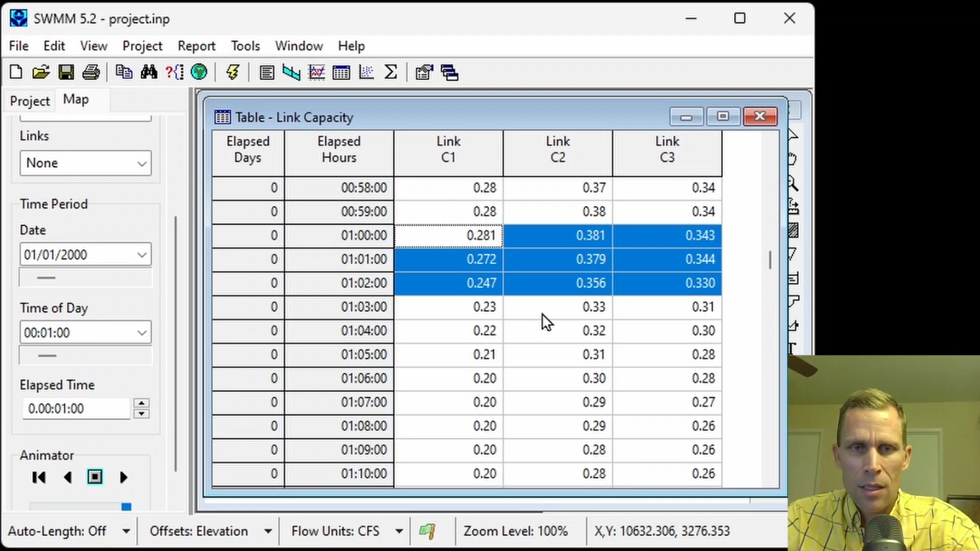Click the run status flag icon

click(427, 531)
